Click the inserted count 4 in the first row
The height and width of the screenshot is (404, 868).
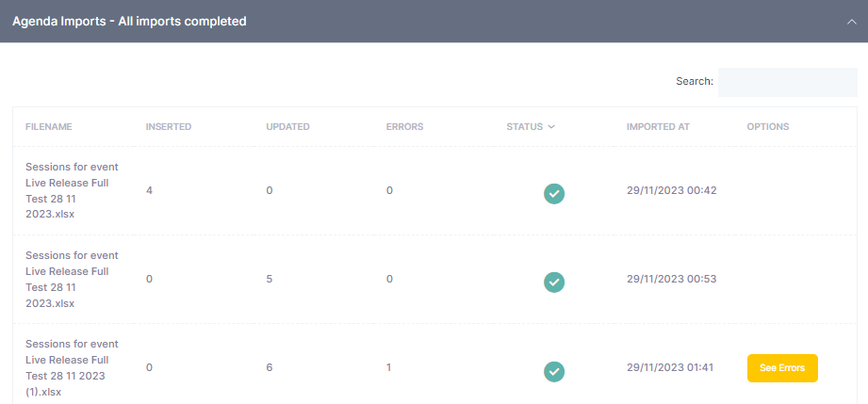[150, 190]
